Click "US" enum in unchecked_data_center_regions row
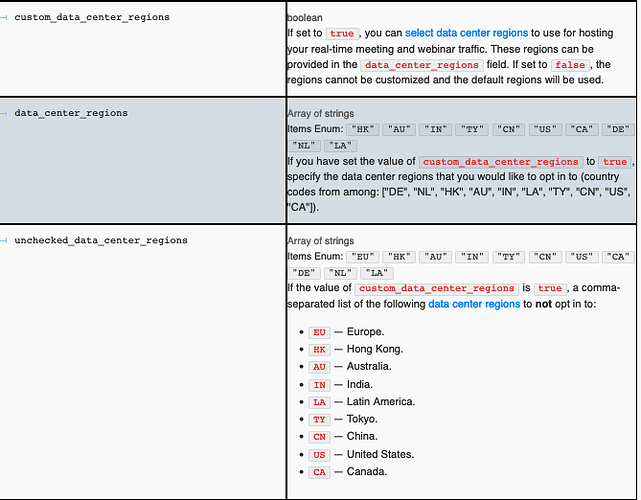 pos(582,257)
